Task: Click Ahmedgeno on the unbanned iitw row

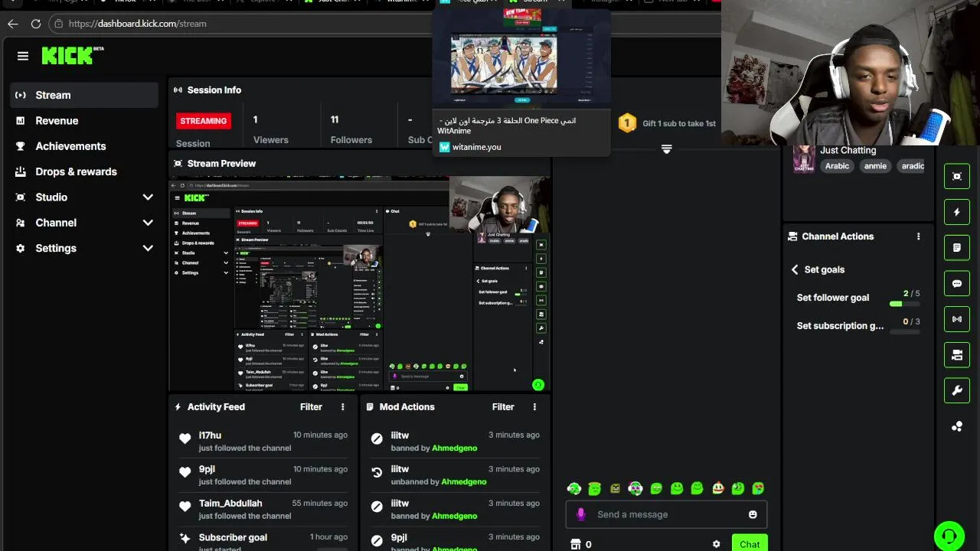Action: tap(464, 482)
